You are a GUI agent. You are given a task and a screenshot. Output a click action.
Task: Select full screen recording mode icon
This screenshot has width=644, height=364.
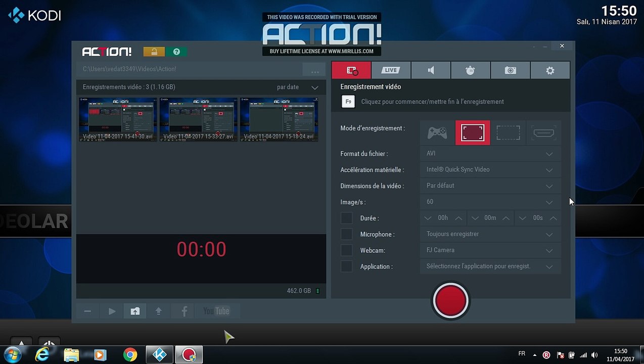pos(473,133)
